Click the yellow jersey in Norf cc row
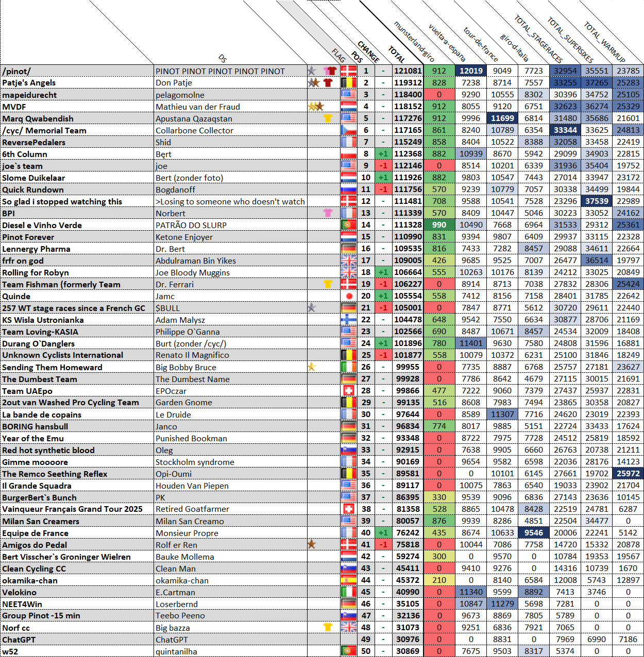Image resolution: width=644 pixels, height=657 pixels. tap(328, 628)
